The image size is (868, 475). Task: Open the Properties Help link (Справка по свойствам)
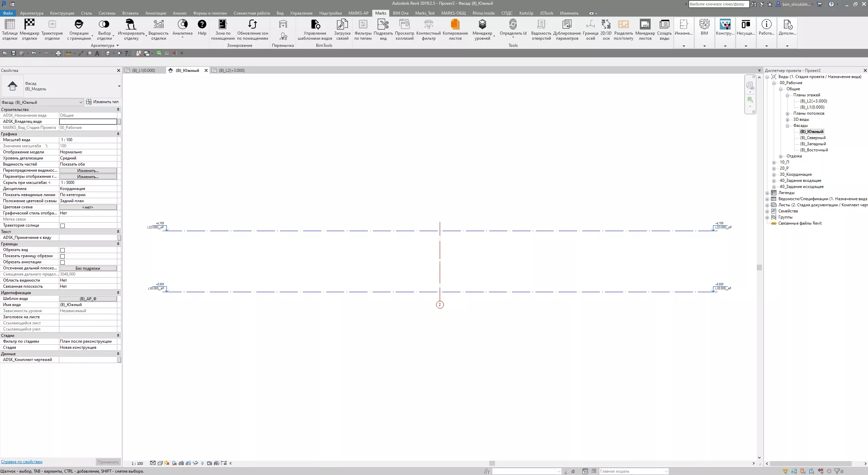[22, 462]
